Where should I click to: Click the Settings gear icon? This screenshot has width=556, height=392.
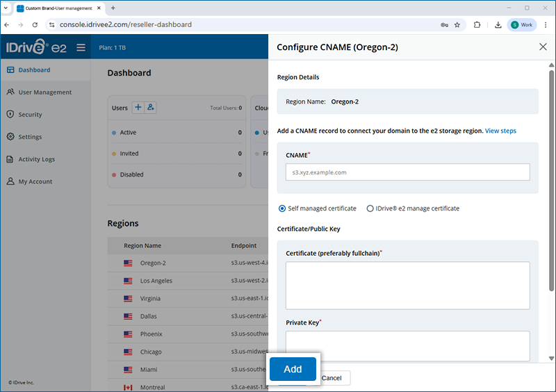click(10, 137)
